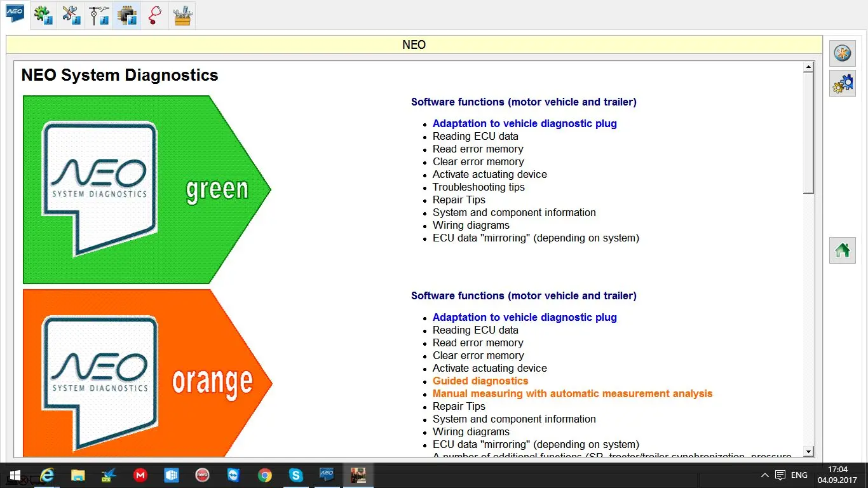
Task: Open Manual measuring with automatic measurement analysis
Action: pos(573,393)
